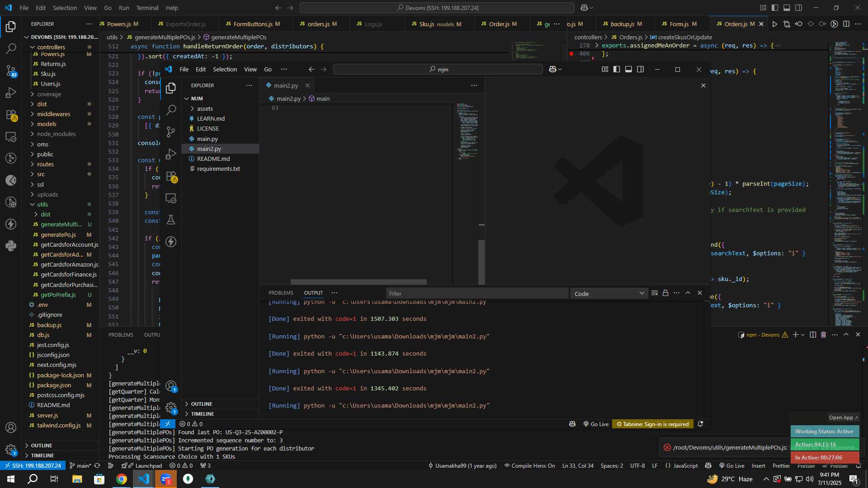Toggle Secondary Side Bar in Devoms title bar
868x488 pixels.
799,8
